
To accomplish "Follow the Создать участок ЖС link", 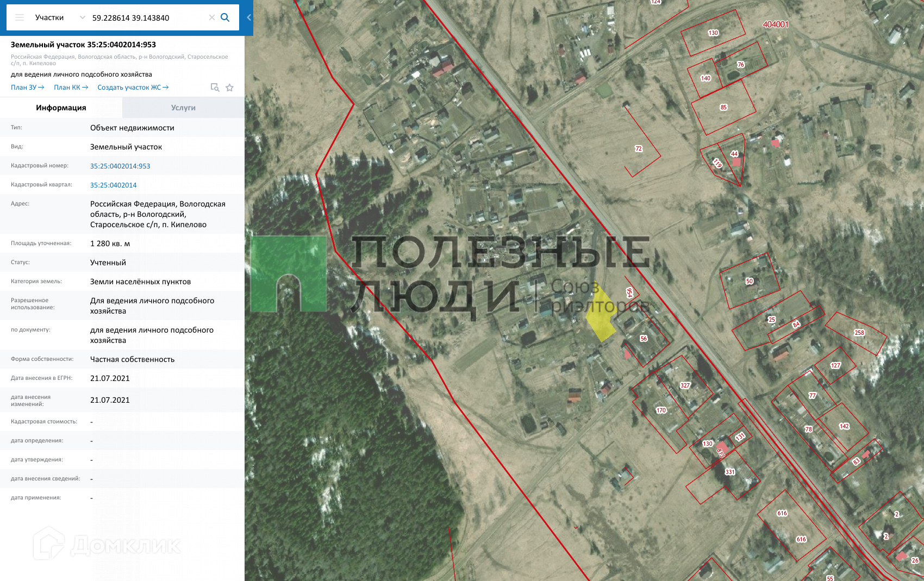I will click(x=133, y=88).
